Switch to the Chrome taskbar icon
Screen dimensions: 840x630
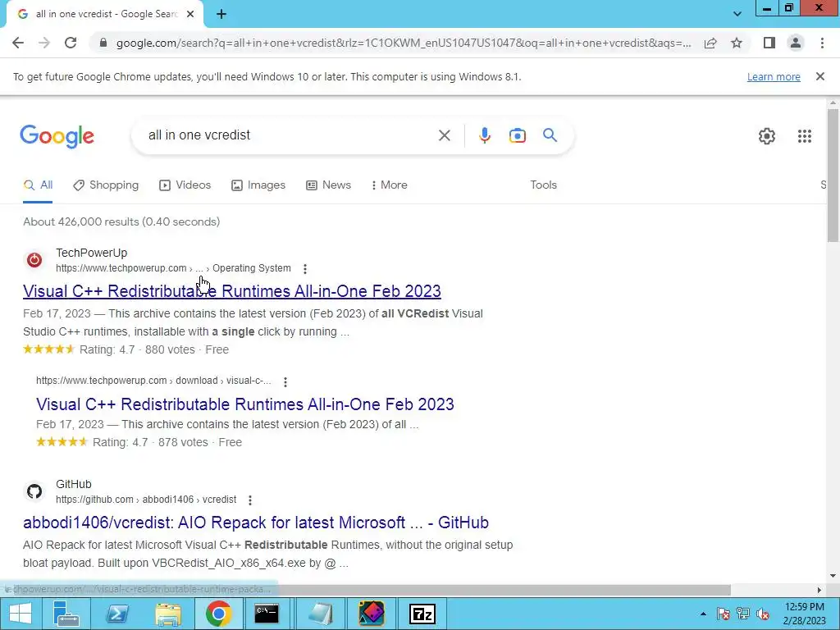tap(218, 614)
